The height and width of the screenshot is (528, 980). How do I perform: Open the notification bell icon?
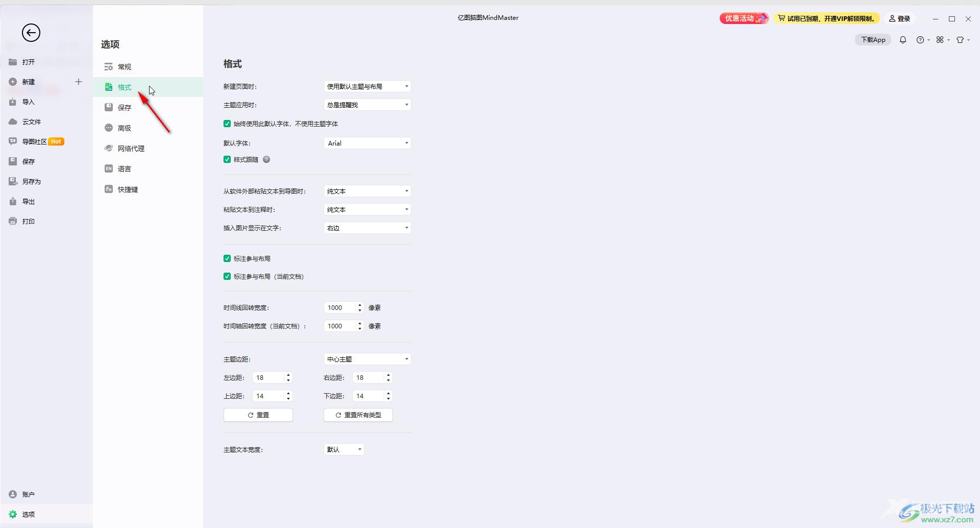click(903, 40)
